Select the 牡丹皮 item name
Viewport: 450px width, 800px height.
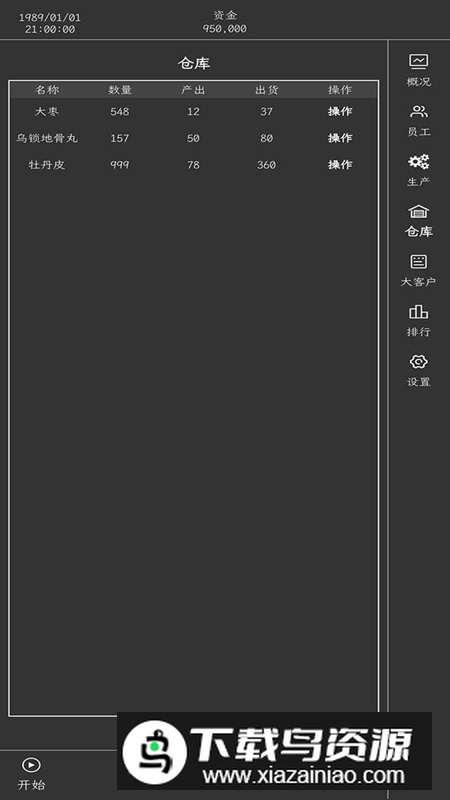(x=47, y=164)
